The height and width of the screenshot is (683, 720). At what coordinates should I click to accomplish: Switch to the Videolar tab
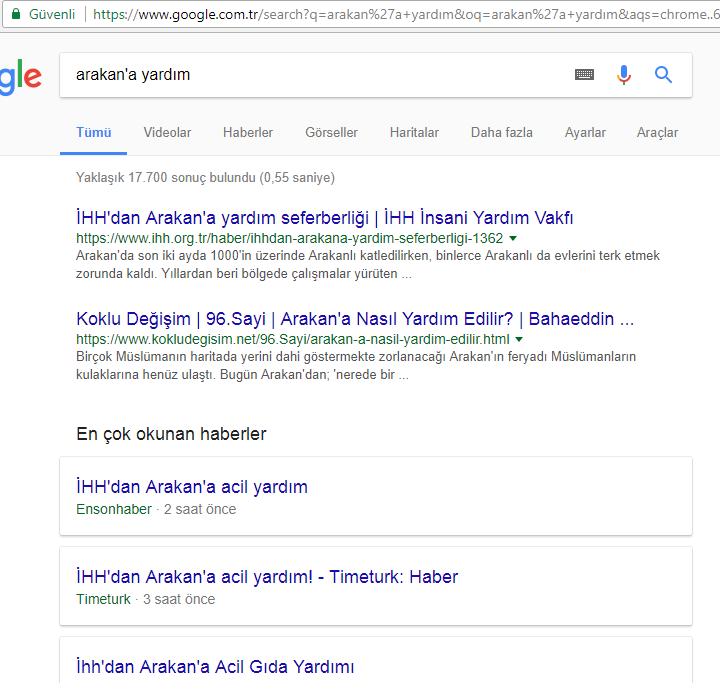(167, 132)
